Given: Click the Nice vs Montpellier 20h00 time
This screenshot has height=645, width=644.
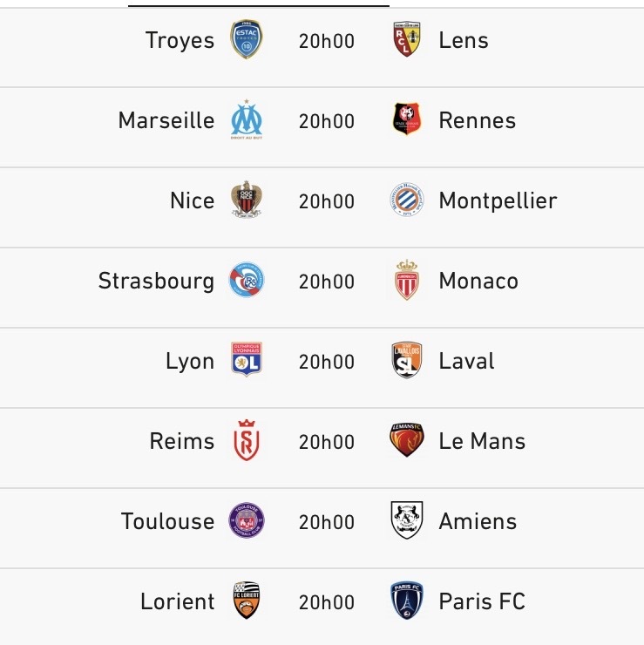Looking at the screenshot, I should tap(327, 201).
